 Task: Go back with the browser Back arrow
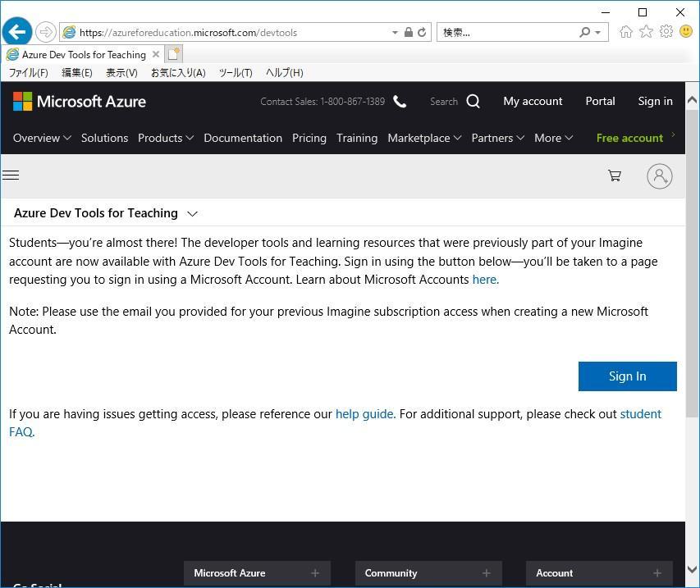pos(17,32)
